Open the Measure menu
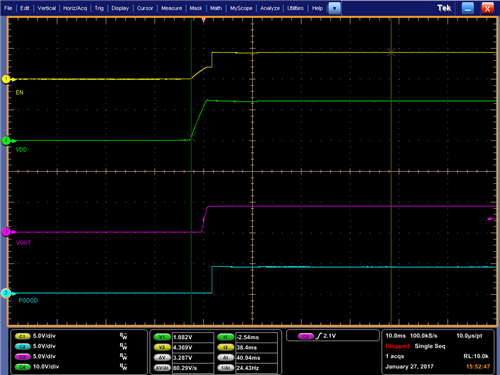The width and height of the screenshot is (500, 375). pyautogui.click(x=172, y=8)
